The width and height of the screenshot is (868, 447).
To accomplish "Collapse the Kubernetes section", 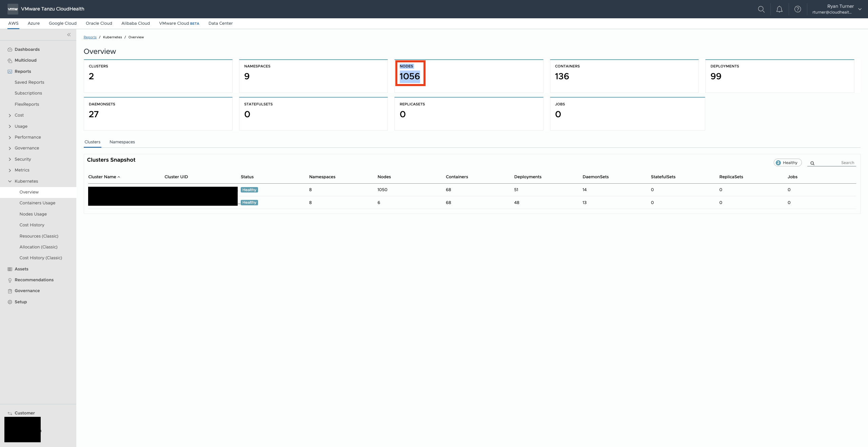I will (10, 181).
